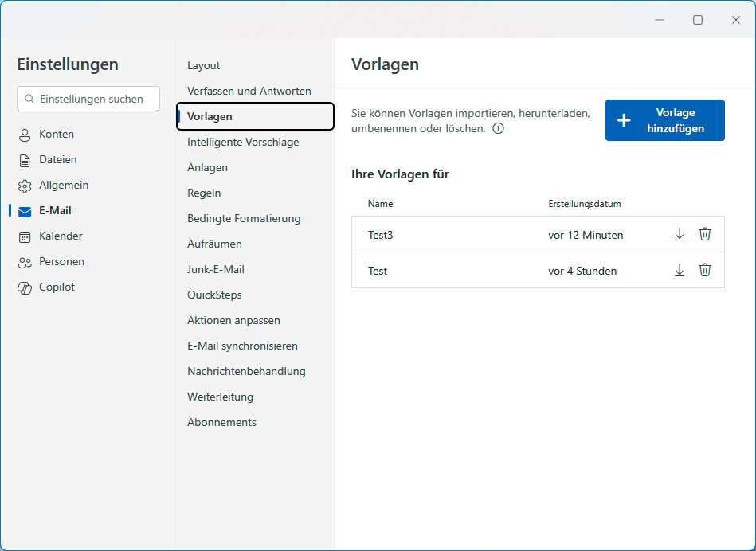This screenshot has width=756, height=551.
Task: Download the Test3 template
Action: (680, 235)
